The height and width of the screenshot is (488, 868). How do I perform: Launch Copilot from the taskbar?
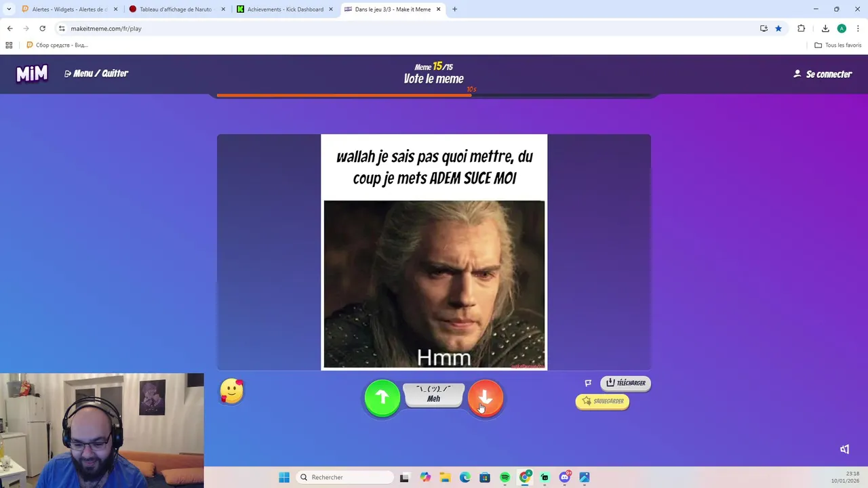coord(425,477)
